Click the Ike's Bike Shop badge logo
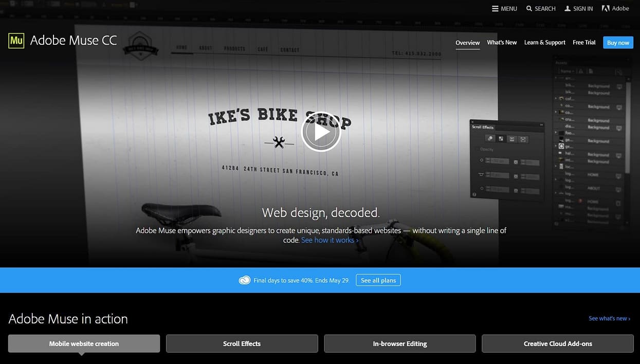 click(140, 45)
